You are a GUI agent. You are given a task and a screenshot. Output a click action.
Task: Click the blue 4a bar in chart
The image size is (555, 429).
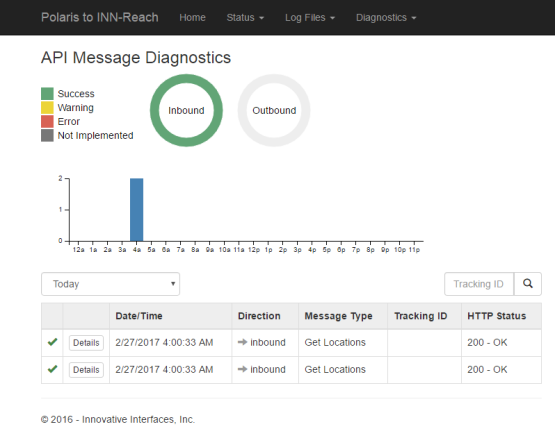point(137,210)
